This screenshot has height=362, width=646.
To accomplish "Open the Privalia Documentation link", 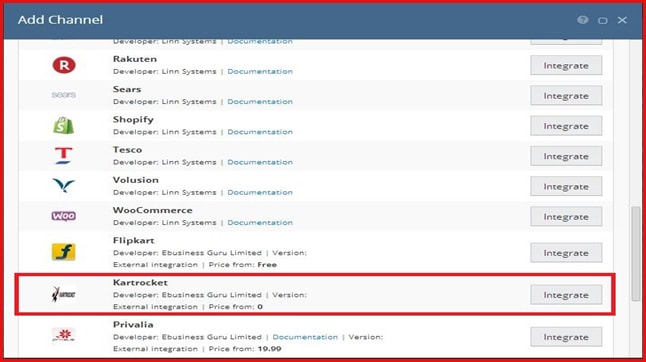I will [305, 337].
